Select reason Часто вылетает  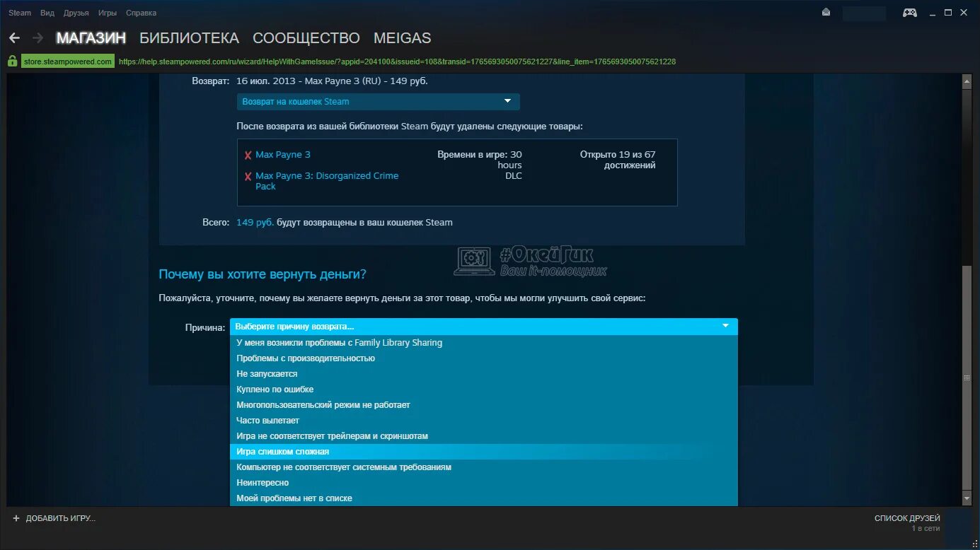(483, 421)
